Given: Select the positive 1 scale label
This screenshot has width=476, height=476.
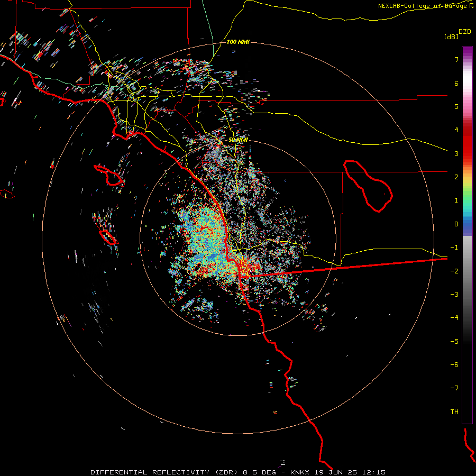Looking at the screenshot, I should 456,200.
